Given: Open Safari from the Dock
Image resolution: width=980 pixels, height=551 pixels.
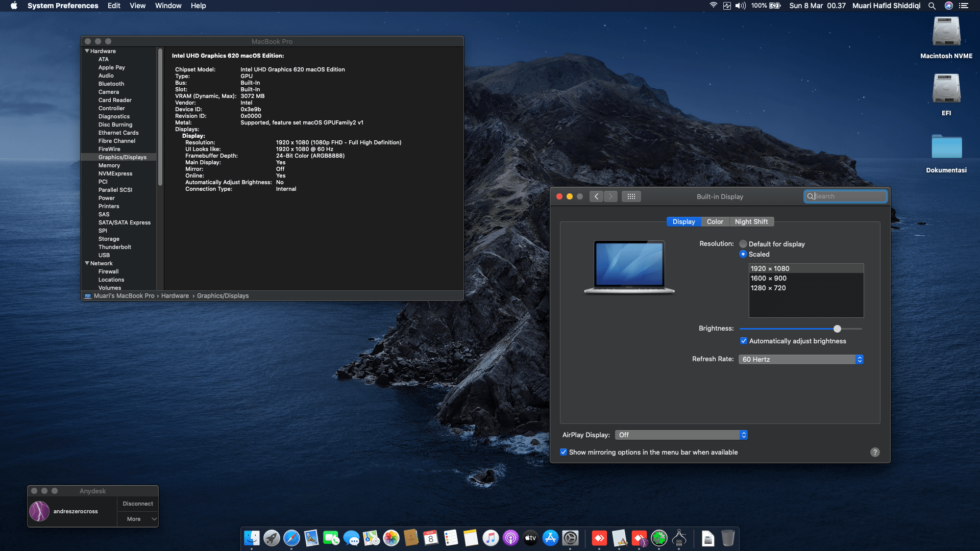Looking at the screenshot, I should click(x=291, y=538).
